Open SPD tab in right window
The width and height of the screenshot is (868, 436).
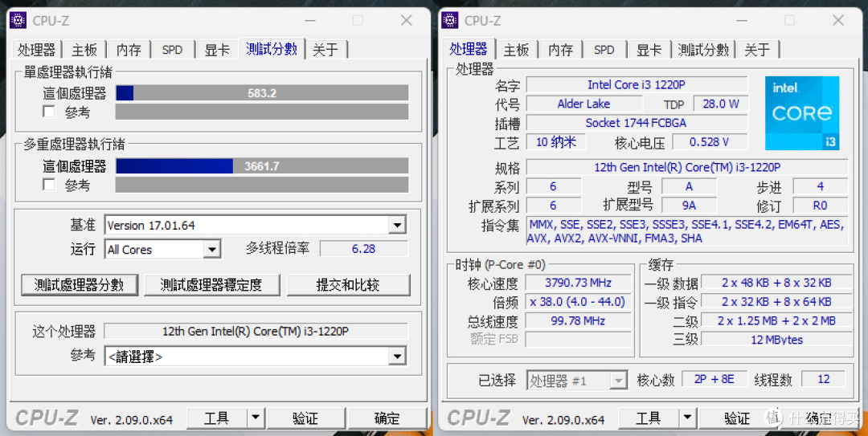tap(604, 50)
